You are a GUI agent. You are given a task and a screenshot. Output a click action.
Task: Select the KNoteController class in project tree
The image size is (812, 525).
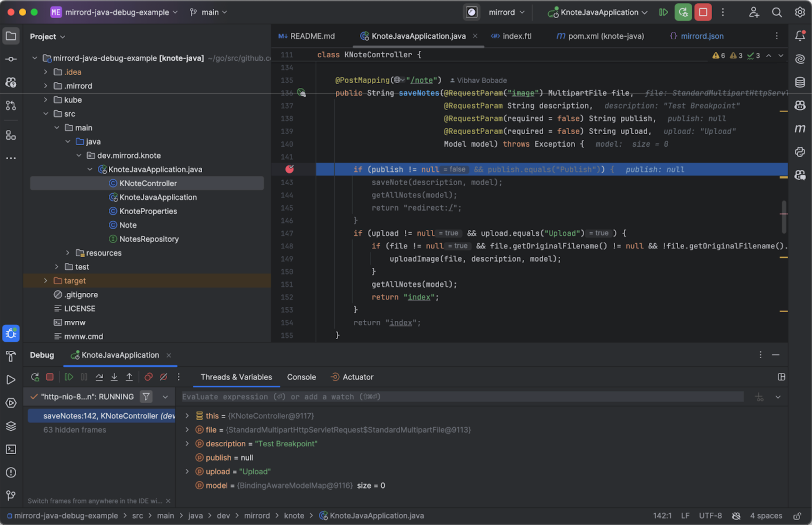pos(148,183)
